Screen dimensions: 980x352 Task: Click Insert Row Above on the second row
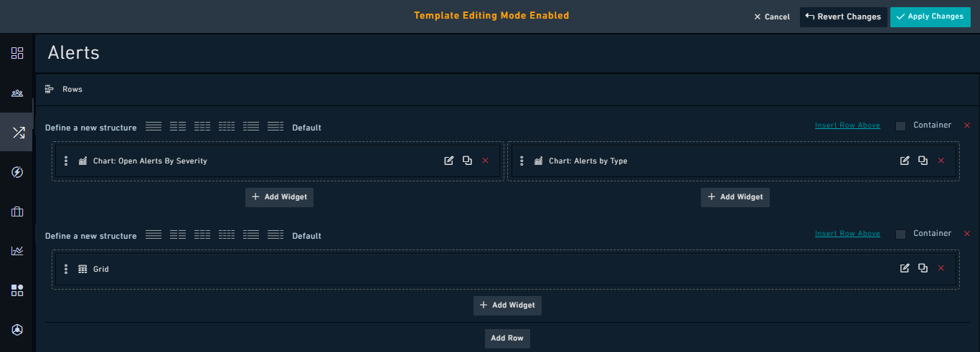point(847,234)
